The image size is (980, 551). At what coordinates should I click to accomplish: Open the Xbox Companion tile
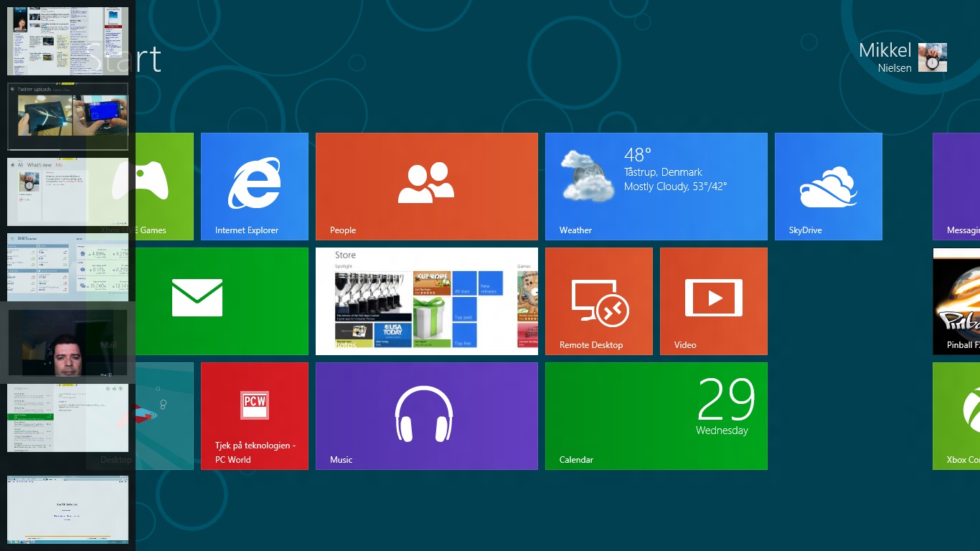(957, 416)
